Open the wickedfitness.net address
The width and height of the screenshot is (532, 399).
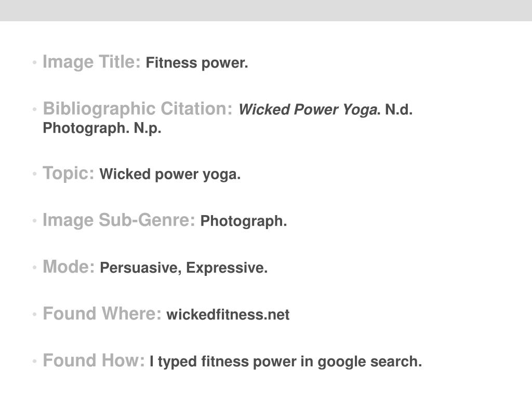228,314
